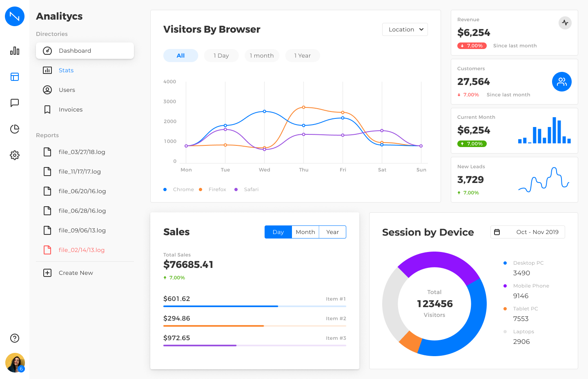Open the Location dropdown
Image resolution: width=588 pixels, height=379 pixels.
point(405,29)
